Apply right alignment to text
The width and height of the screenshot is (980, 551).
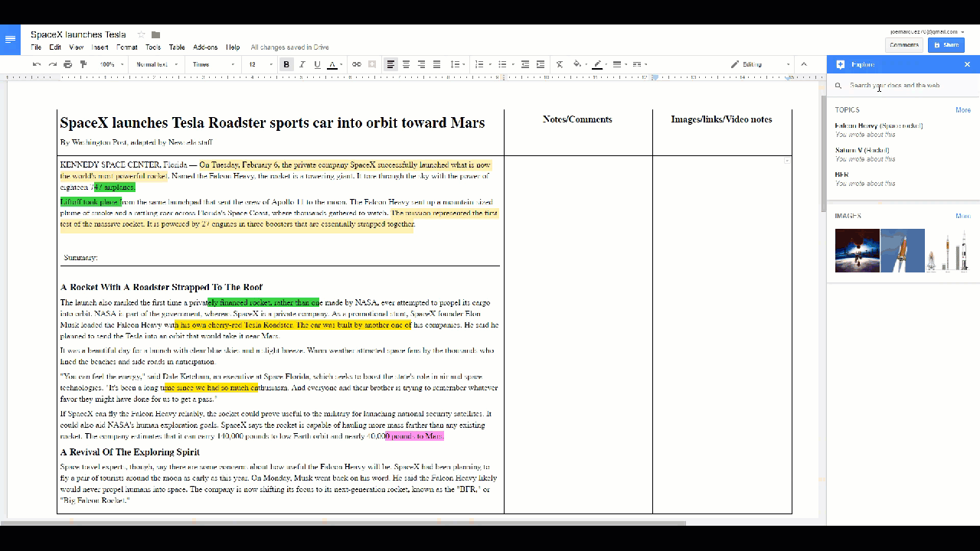(x=421, y=64)
